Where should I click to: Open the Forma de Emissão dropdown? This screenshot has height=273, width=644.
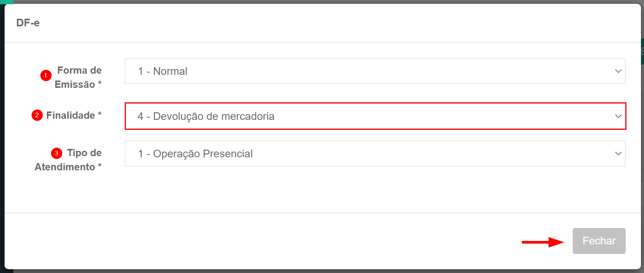pos(374,71)
